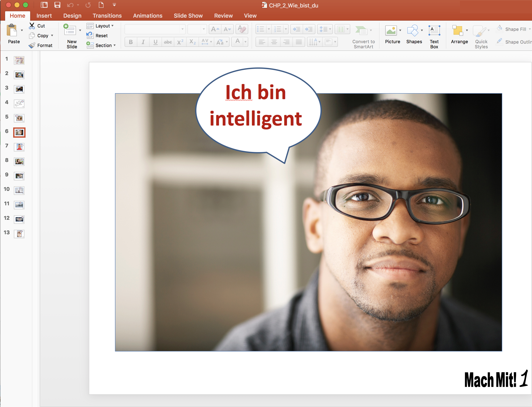Toggle Underline formatting
The height and width of the screenshot is (407, 532).
point(155,42)
